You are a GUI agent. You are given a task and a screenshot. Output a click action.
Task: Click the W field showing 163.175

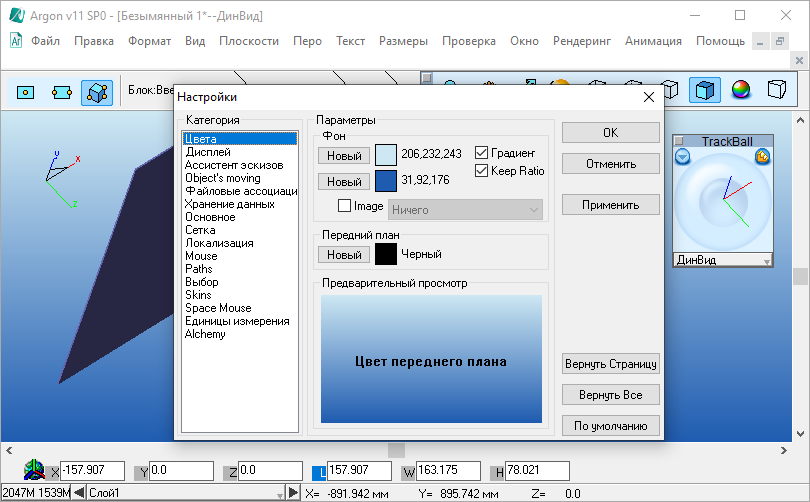(448, 470)
